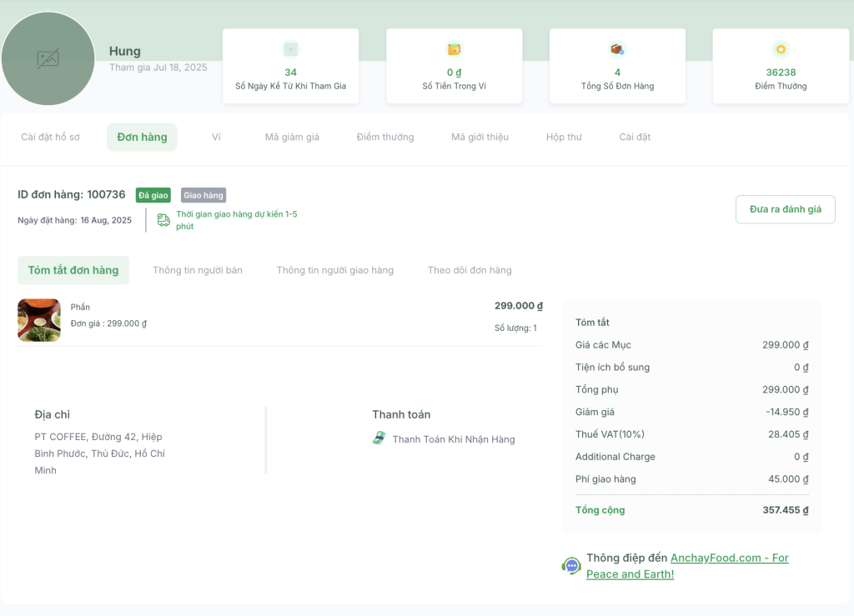The height and width of the screenshot is (616, 854).
Task: Click the reward points sun icon
Action: coord(781,49)
